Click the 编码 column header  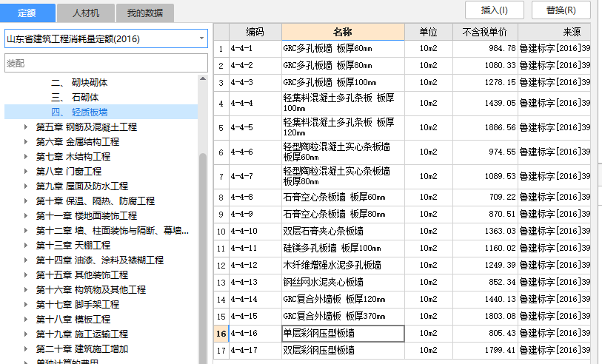coord(255,32)
